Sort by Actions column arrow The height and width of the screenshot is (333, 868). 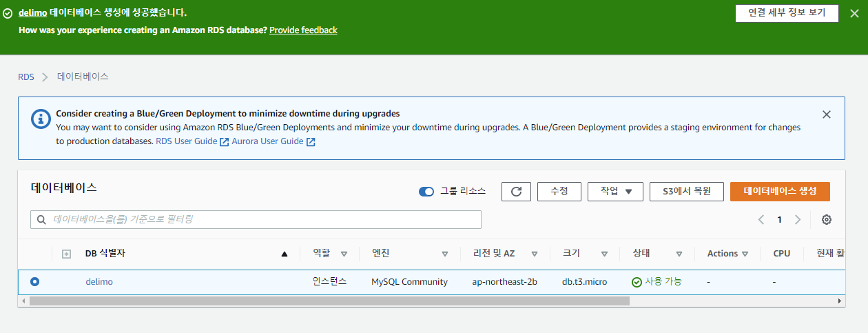745,254
